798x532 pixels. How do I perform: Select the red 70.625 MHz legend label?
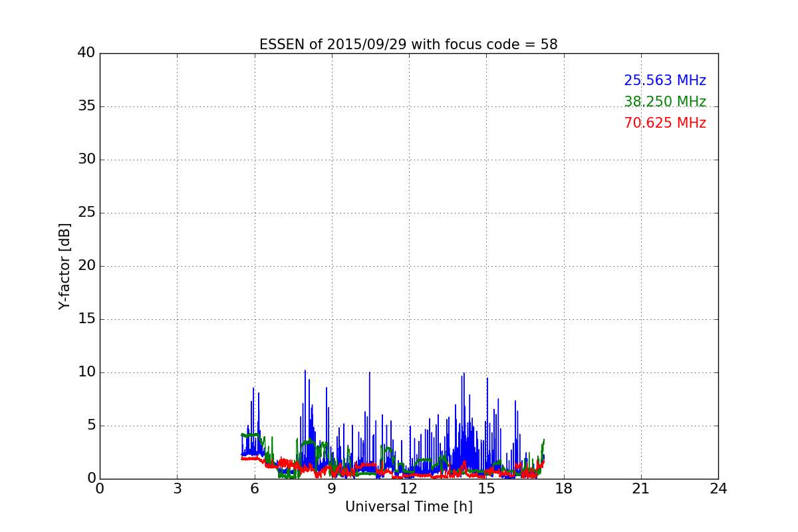(x=665, y=123)
